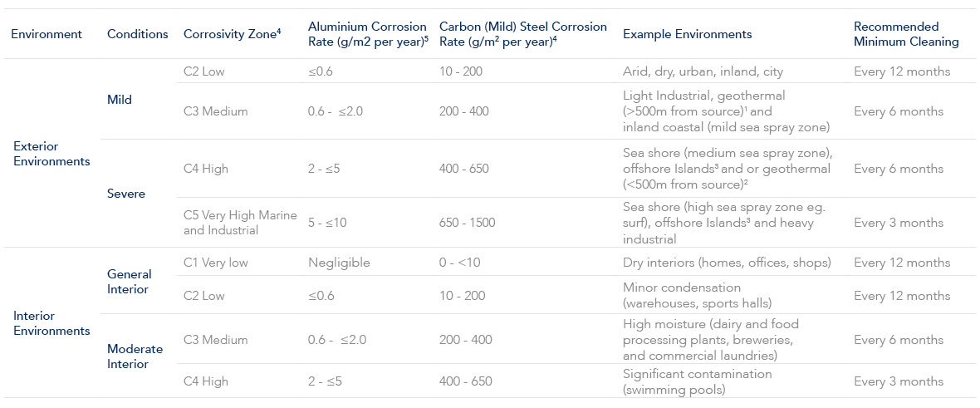Click the Environment column header
This screenshot has height=408, width=980.
tap(47, 34)
